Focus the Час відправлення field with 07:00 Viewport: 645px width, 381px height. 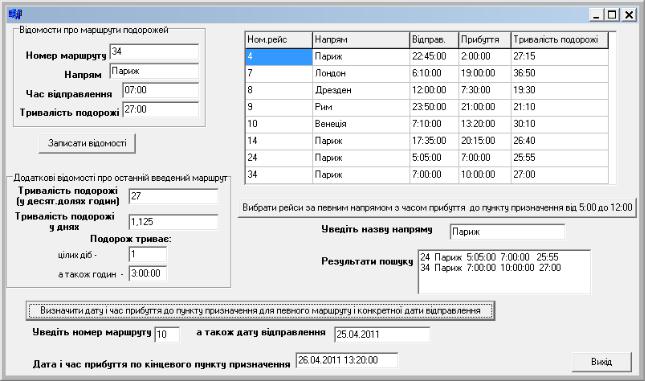point(160,91)
